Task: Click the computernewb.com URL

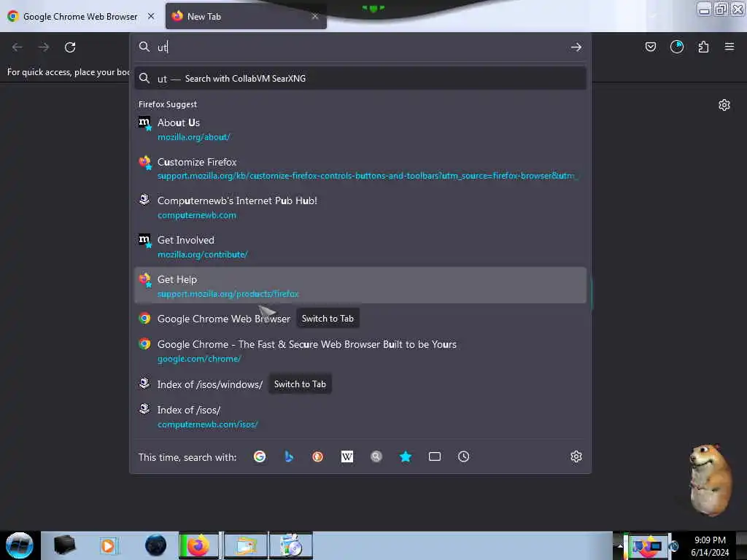Action: [x=197, y=215]
